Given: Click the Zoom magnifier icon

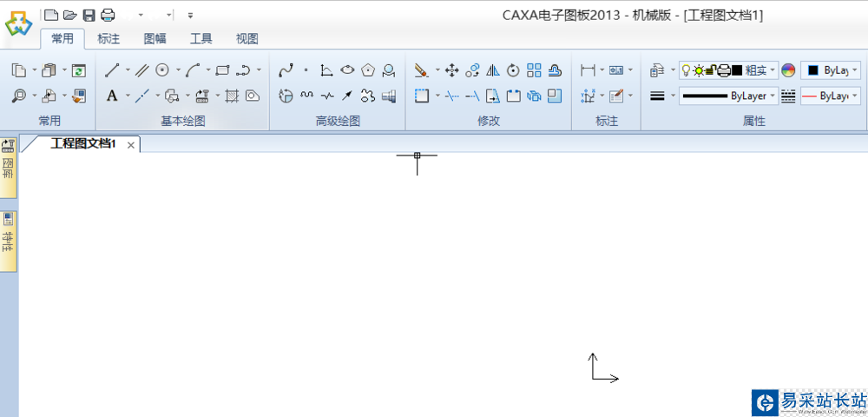Looking at the screenshot, I should pos(19,96).
